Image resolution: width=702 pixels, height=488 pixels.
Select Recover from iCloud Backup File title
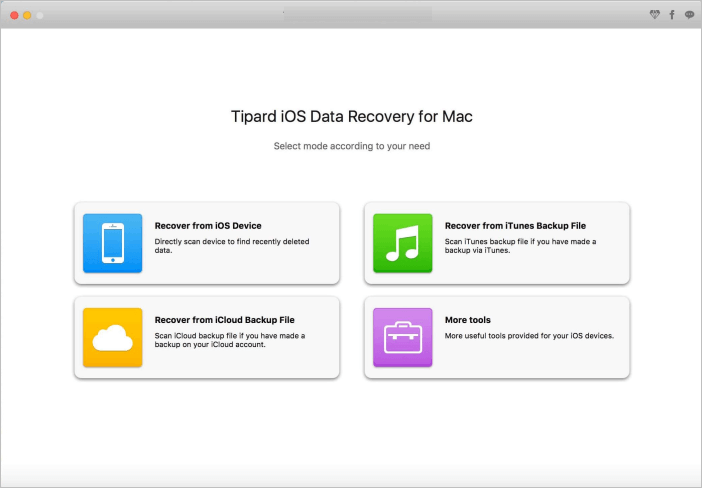225,320
